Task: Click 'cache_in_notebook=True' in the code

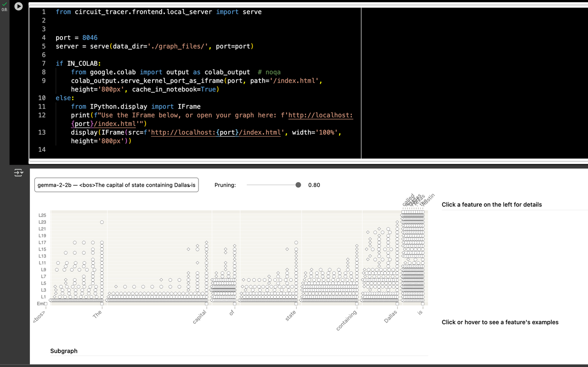Action: pyautogui.click(x=174, y=89)
